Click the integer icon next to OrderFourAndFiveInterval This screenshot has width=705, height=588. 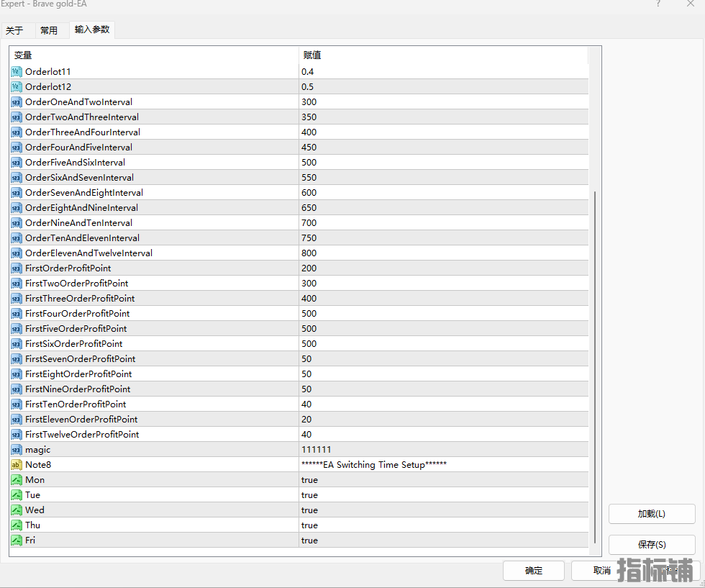tap(16, 147)
